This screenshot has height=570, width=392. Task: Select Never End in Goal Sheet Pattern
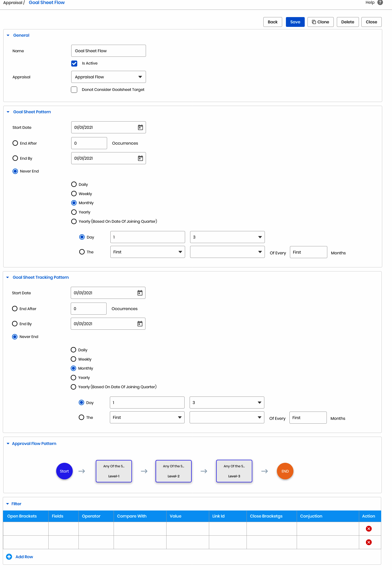(x=15, y=171)
